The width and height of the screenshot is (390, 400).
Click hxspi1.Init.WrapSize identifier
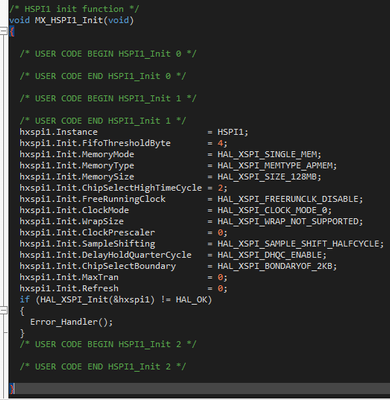(x=71, y=221)
